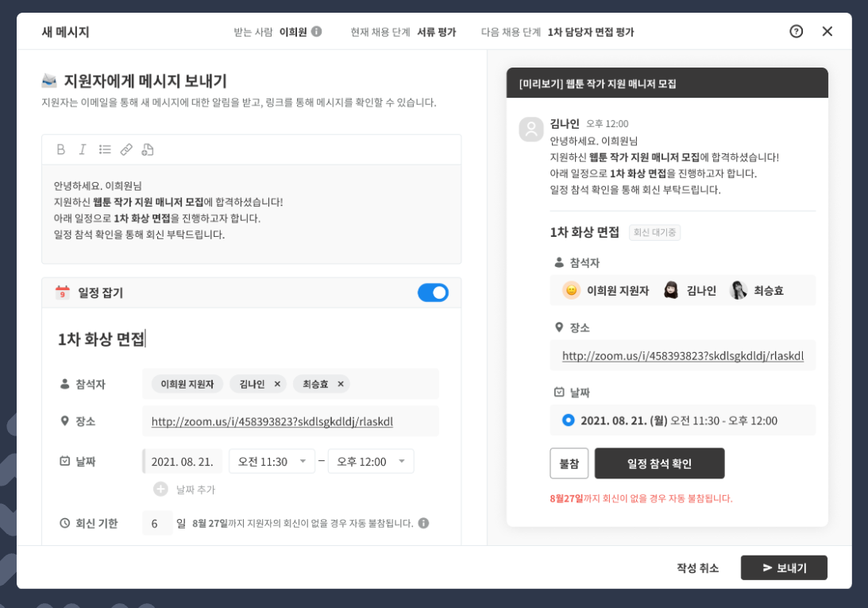
Task: Click 김나인 attendee photo in preview
Action: tap(671, 290)
